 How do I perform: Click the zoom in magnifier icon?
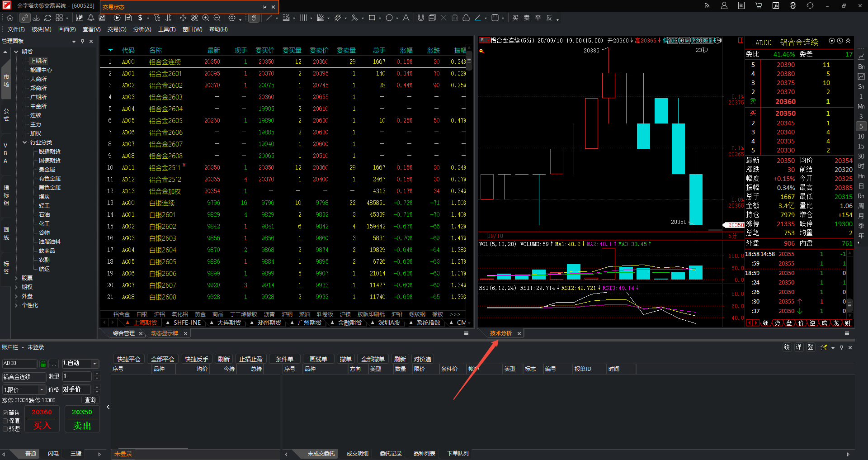tap(206, 18)
